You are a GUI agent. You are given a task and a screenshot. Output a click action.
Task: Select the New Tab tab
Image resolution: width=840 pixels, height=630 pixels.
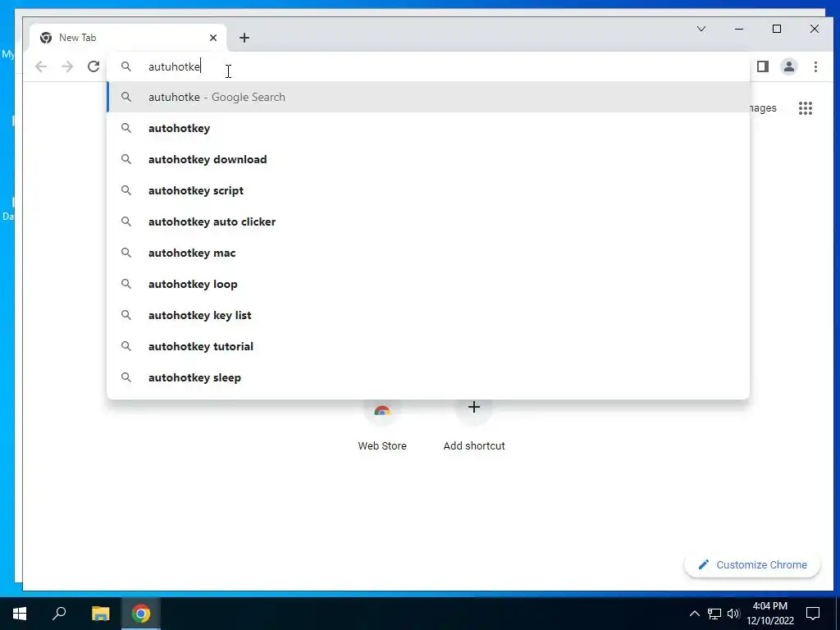tap(127, 38)
